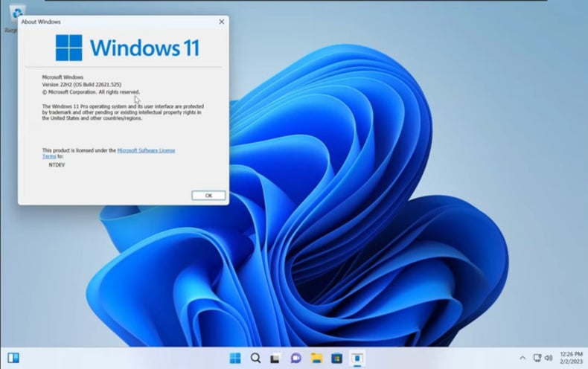Click the network icon in system tray
Viewport: 588px width, 369px height.
coord(537,358)
